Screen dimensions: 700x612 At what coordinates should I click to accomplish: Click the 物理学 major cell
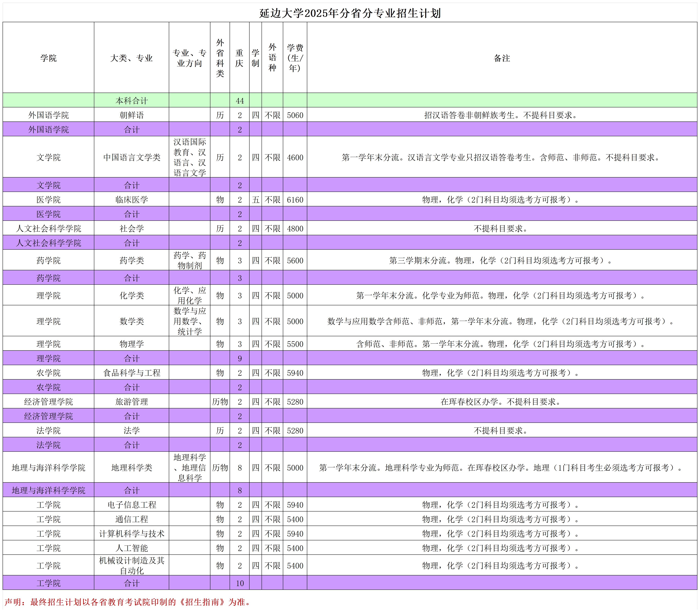click(x=131, y=344)
